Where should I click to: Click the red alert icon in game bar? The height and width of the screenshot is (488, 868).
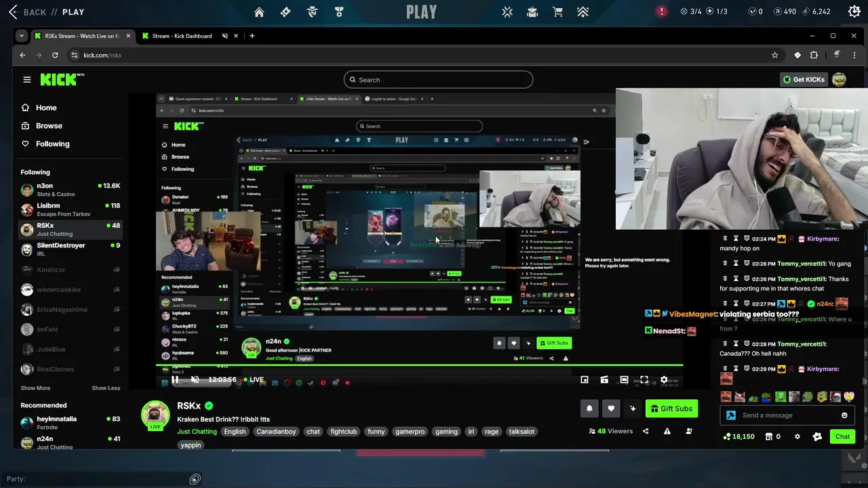(662, 12)
